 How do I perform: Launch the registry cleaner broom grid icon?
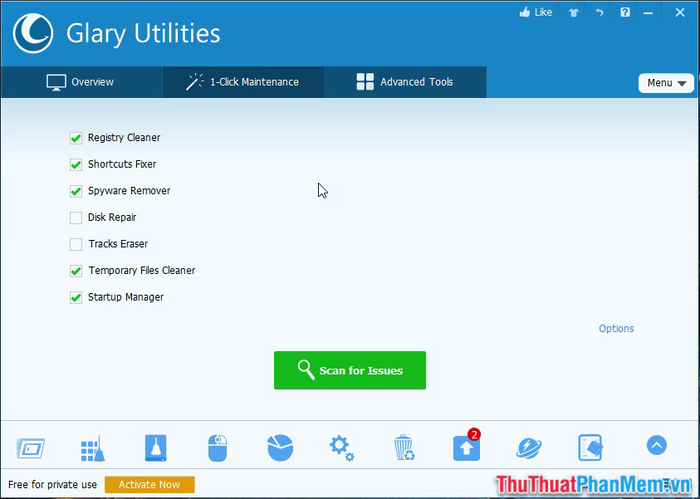[x=93, y=448]
